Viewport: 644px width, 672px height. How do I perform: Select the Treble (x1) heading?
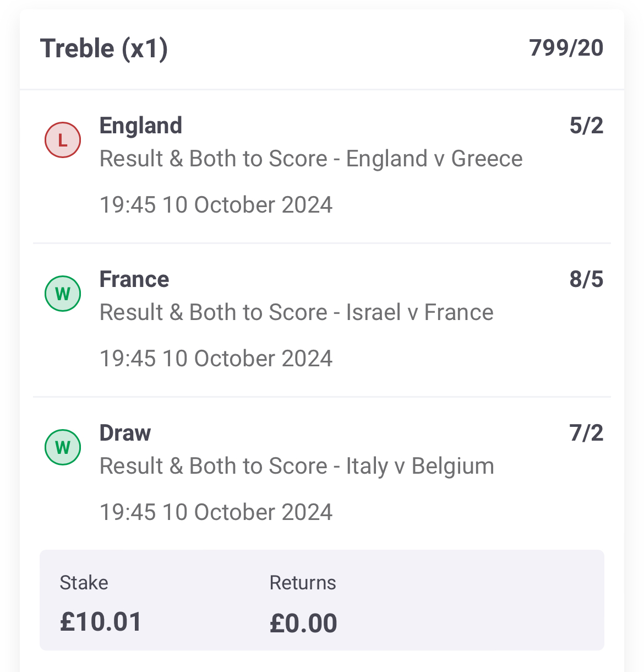[104, 48]
